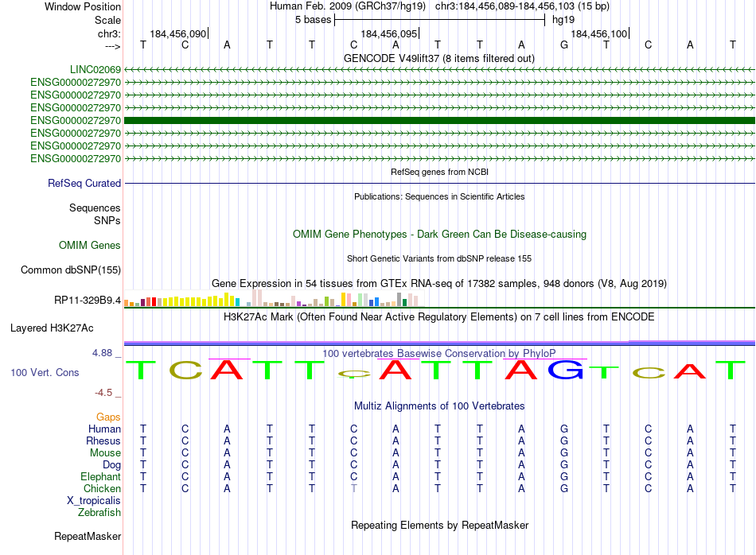Screen dimensions: 756x555
Task: Click the RP11-329B9.4 GTEx expression bar chart
Action: (x=274, y=298)
